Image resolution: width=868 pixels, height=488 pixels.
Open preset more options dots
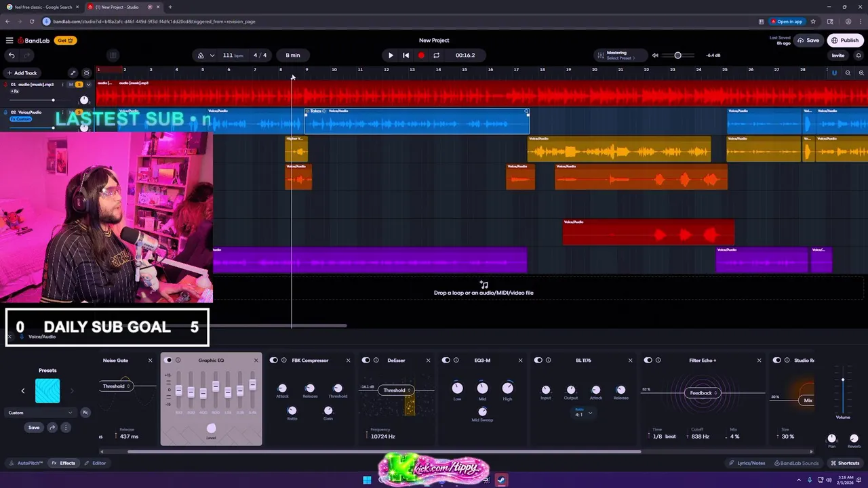(66, 428)
